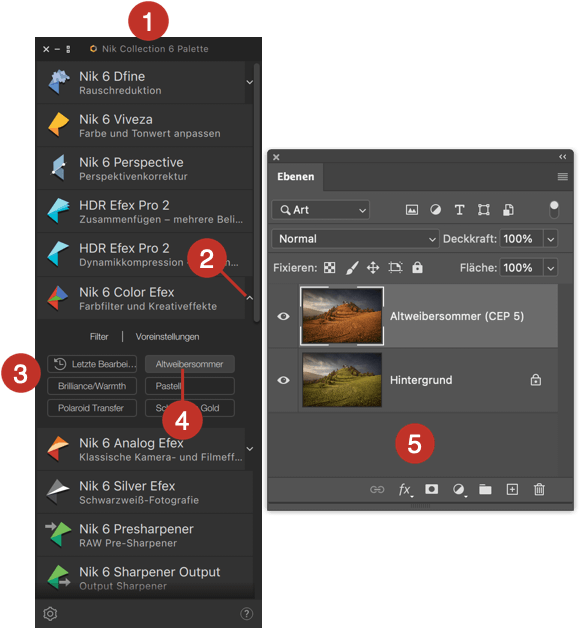The width and height of the screenshot is (579, 628).
Task: Open Nik palette settings gear
Action: [50, 614]
